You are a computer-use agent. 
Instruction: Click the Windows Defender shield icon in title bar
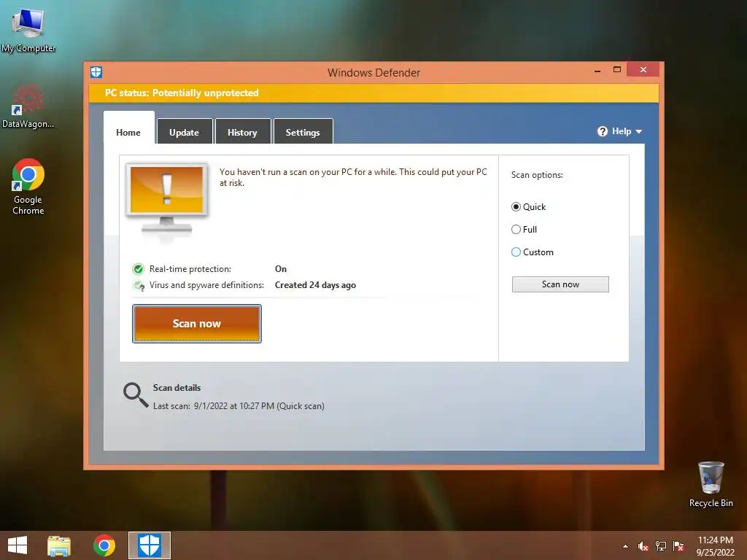96,72
